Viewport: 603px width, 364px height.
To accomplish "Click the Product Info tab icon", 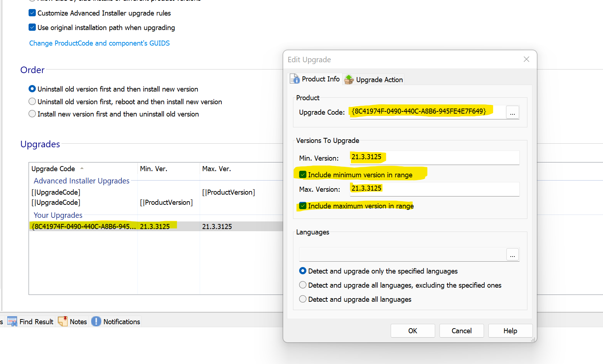I will click(x=295, y=79).
